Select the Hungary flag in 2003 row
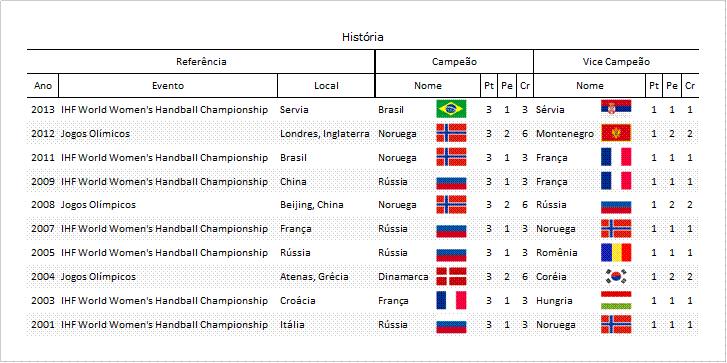The height and width of the screenshot is (363, 727). click(x=616, y=300)
